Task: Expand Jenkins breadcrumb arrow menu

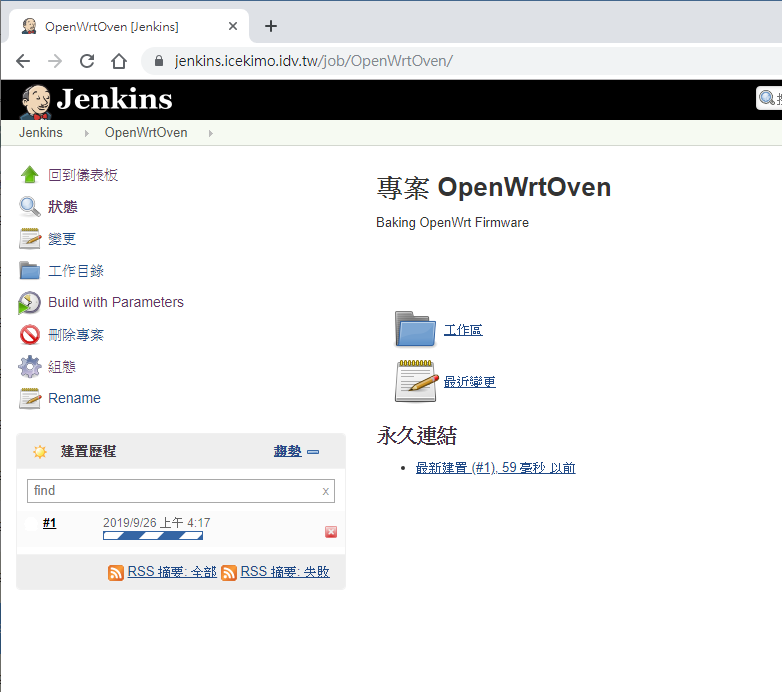Action: (x=87, y=133)
